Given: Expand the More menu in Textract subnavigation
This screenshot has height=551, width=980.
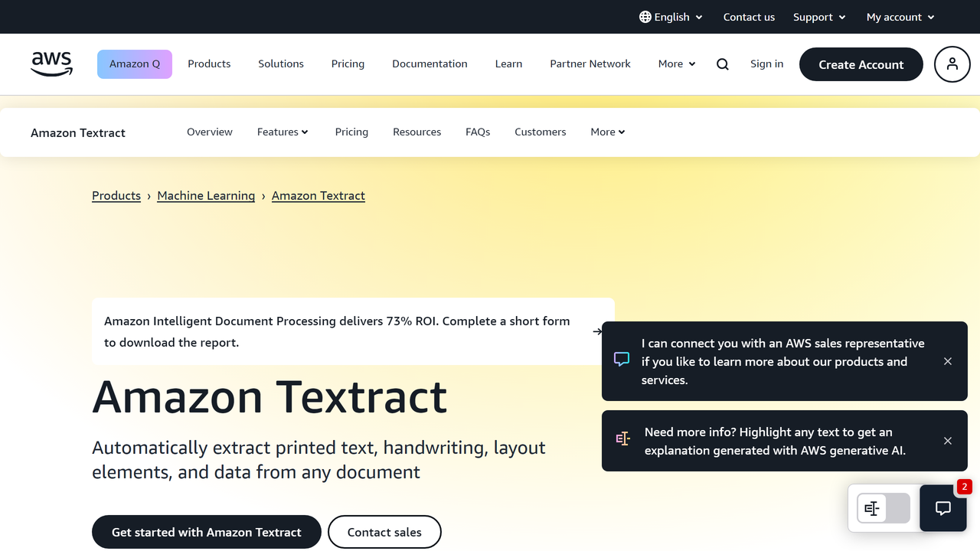Looking at the screenshot, I should [608, 132].
